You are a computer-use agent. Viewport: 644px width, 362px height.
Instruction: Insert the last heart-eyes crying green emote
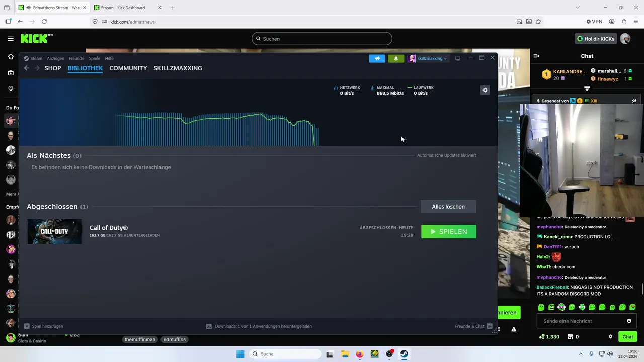point(632,307)
